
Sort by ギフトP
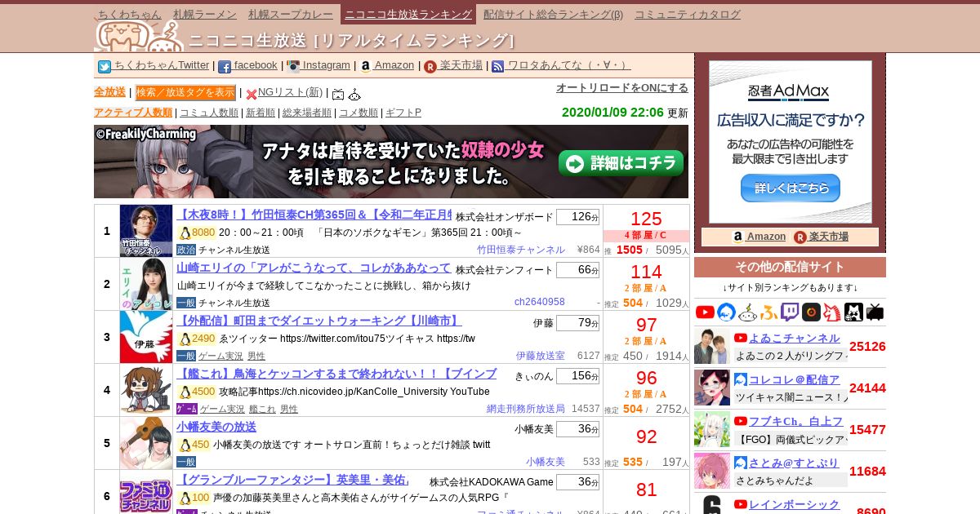coord(403,113)
